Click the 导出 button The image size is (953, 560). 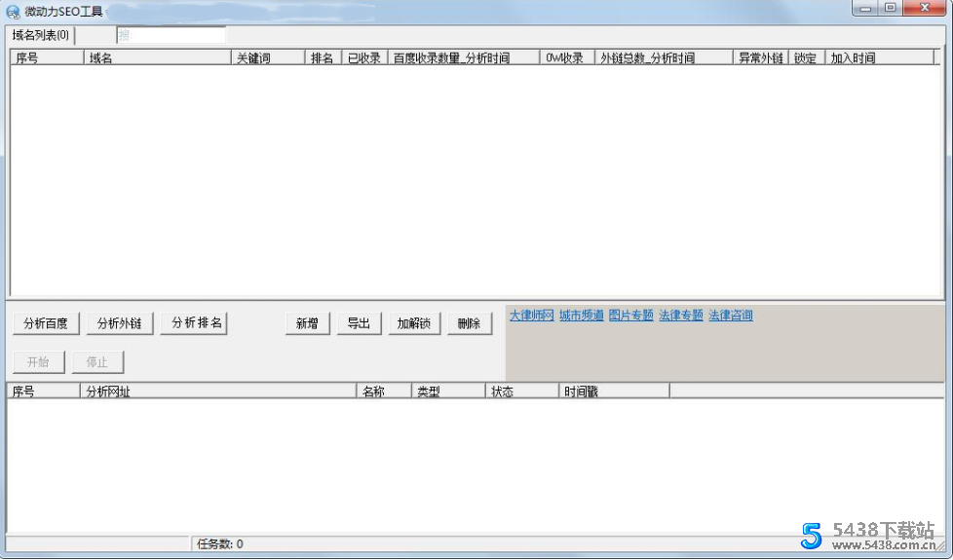click(359, 323)
